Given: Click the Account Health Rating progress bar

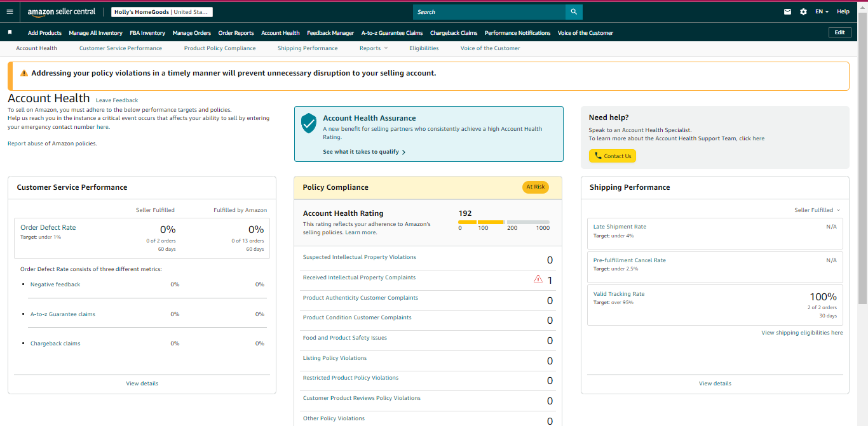Looking at the screenshot, I should [x=504, y=222].
